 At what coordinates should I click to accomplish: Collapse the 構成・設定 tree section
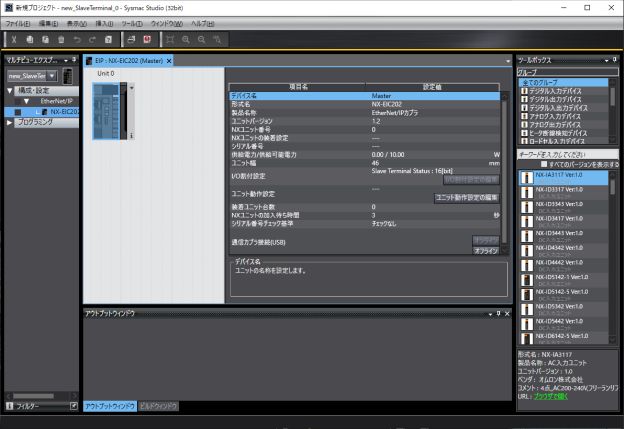pyautogui.click(x=10, y=91)
